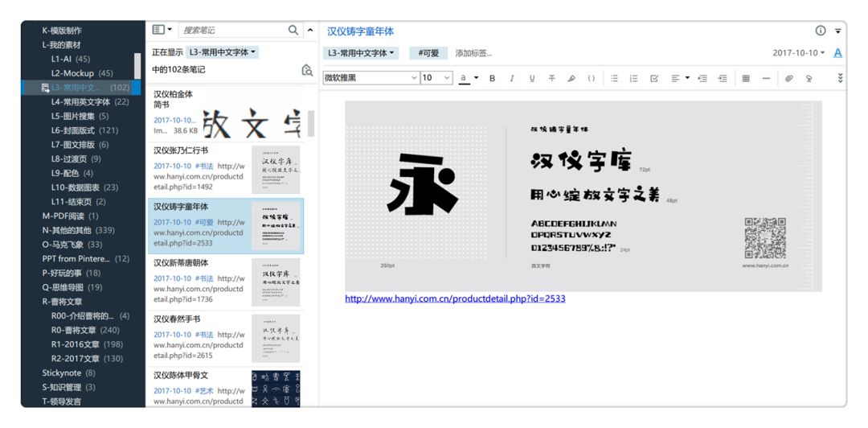Screen dimensions: 868x428
Task: Open the L10-数据图表 notebook
Action: pyautogui.click(x=84, y=187)
